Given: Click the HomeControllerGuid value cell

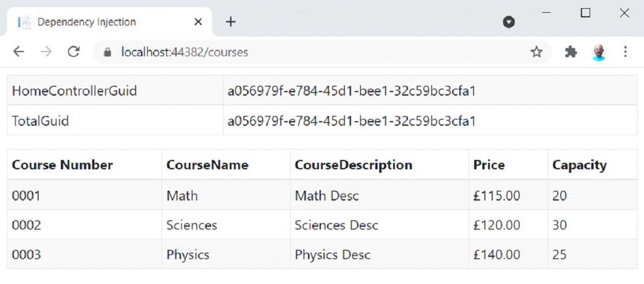Looking at the screenshot, I should [x=430, y=90].
